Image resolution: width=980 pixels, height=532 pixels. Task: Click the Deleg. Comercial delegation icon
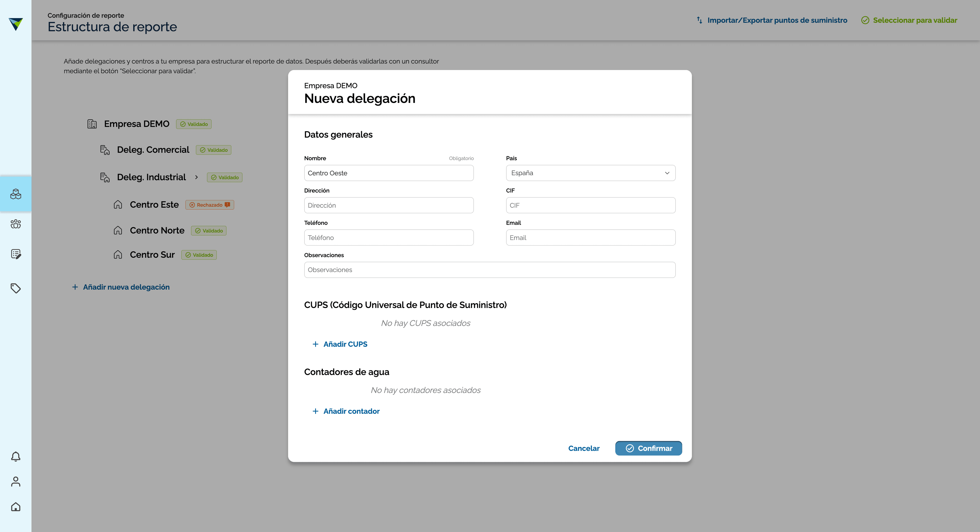point(105,150)
